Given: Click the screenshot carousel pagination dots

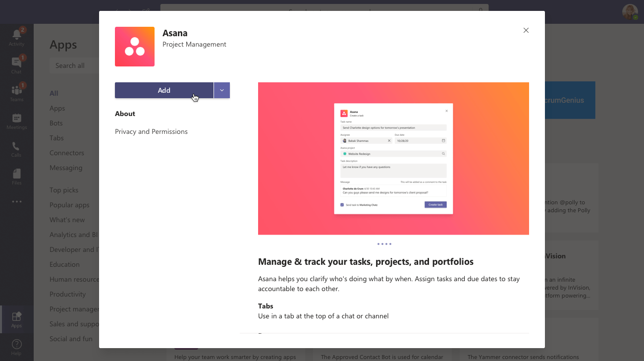Looking at the screenshot, I should pos(384,244).
